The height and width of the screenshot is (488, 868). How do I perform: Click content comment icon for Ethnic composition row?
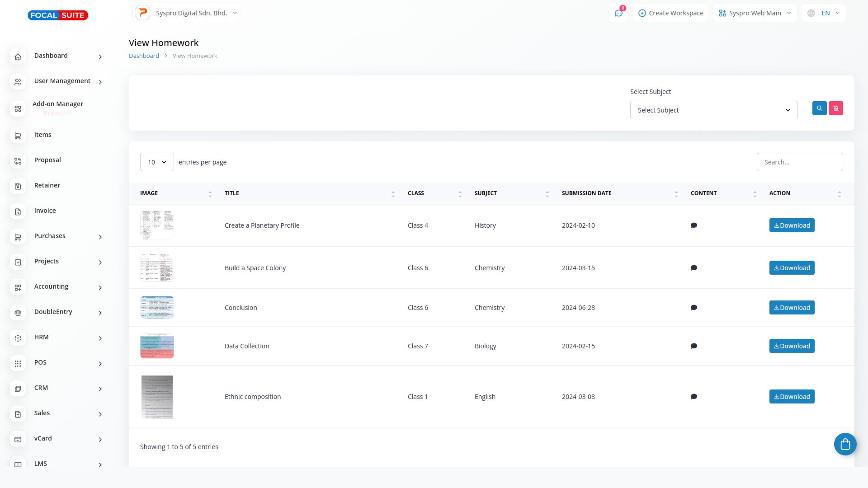point(694,397)
